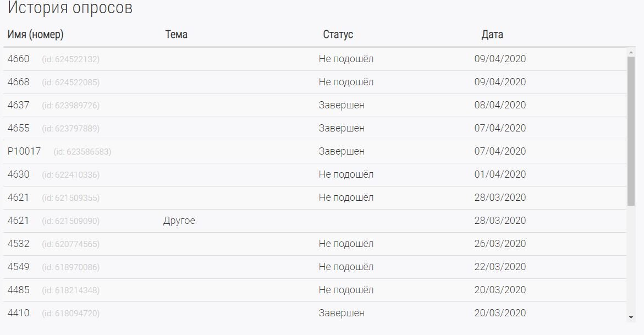The width and height of the screenshot is (644, 335).
Task: Click id 623989726 next to 4637
Action: 71,106
